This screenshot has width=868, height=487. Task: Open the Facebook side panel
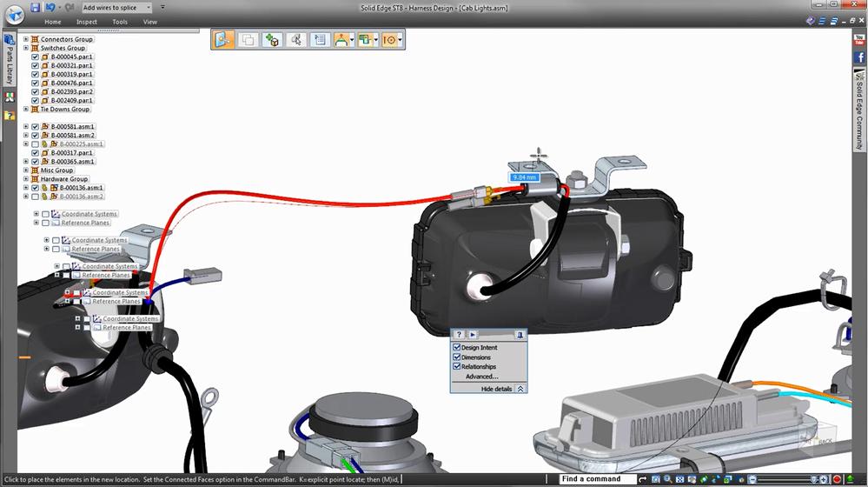pos(859,57)
